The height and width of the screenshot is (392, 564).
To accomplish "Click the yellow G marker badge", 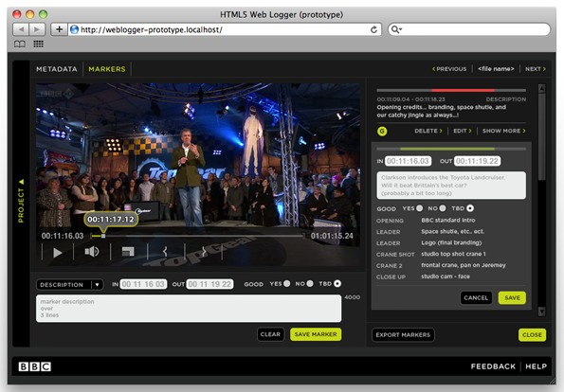I will click(382, 132).
